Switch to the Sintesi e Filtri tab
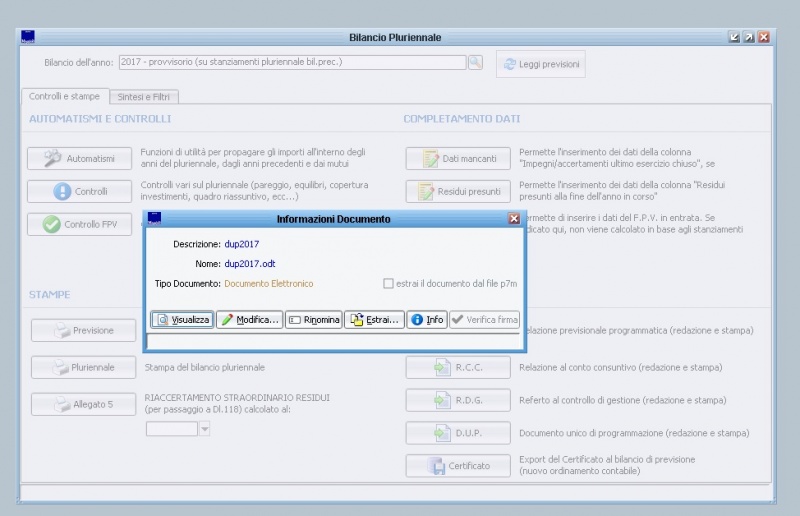 click(143, 96)
